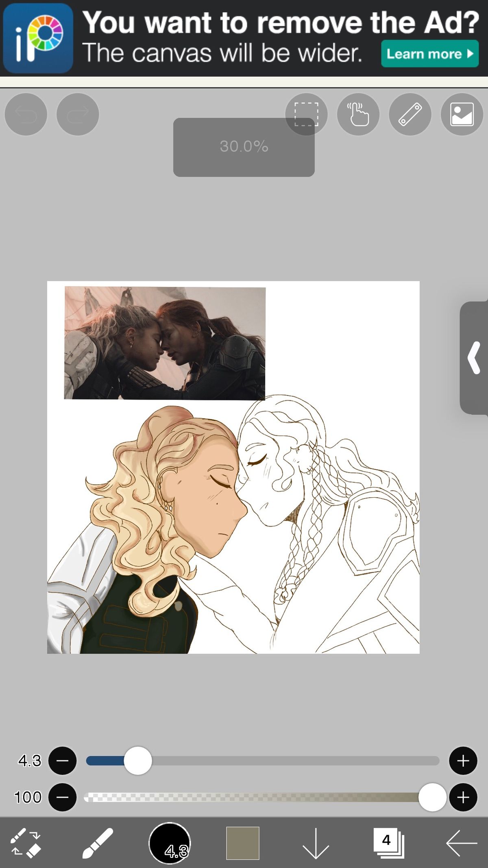Tap the 4.3 thickness value label
The image size is (488, 868).
30,761
